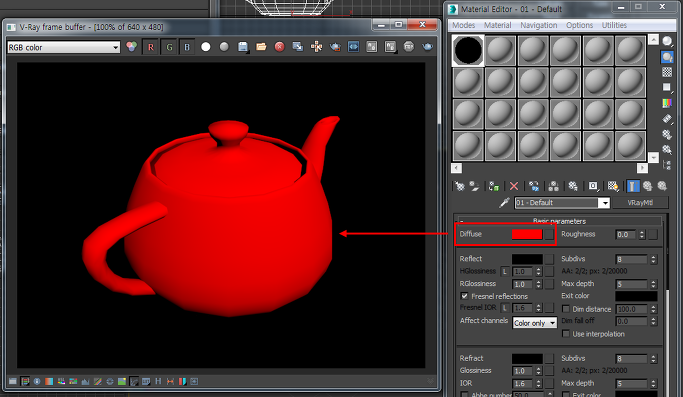This screenshot has height=397, width=683.
Task: Click the Sample Type sphere icon
Action: coord(667,41)
